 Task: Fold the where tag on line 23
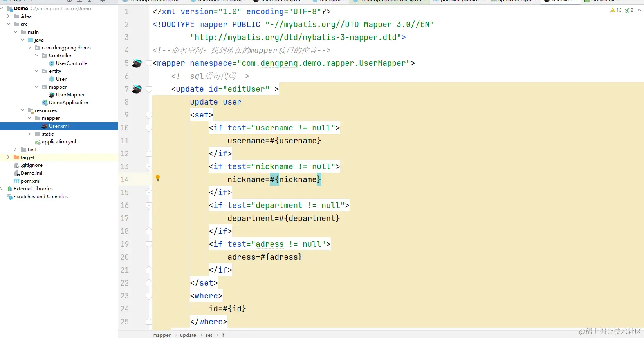[149, 296]
